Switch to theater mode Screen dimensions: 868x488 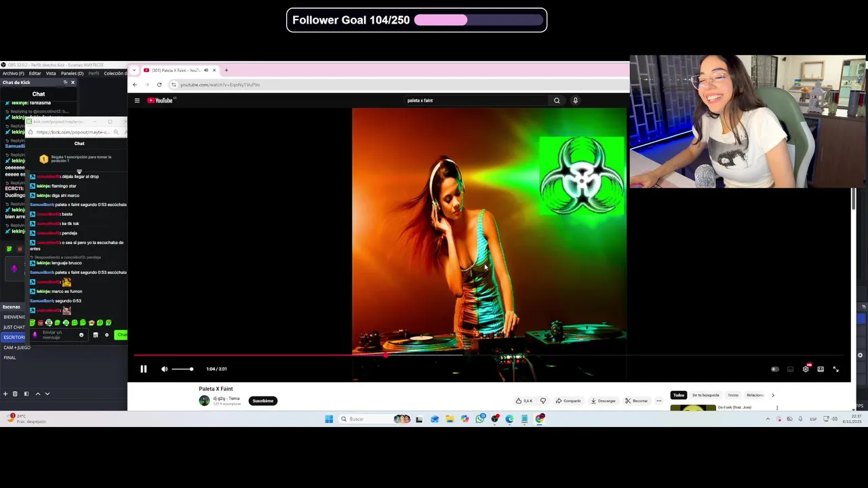(x=821, y=369)
